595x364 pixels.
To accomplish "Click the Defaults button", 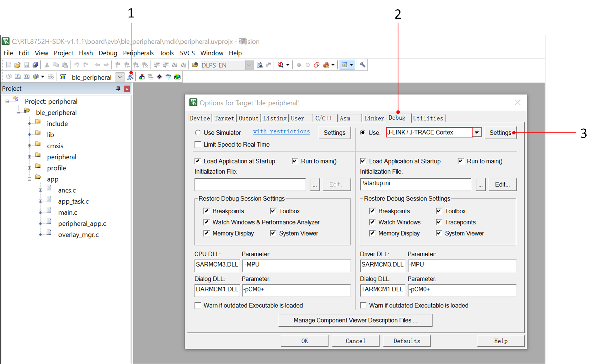I will click(407, 341).
